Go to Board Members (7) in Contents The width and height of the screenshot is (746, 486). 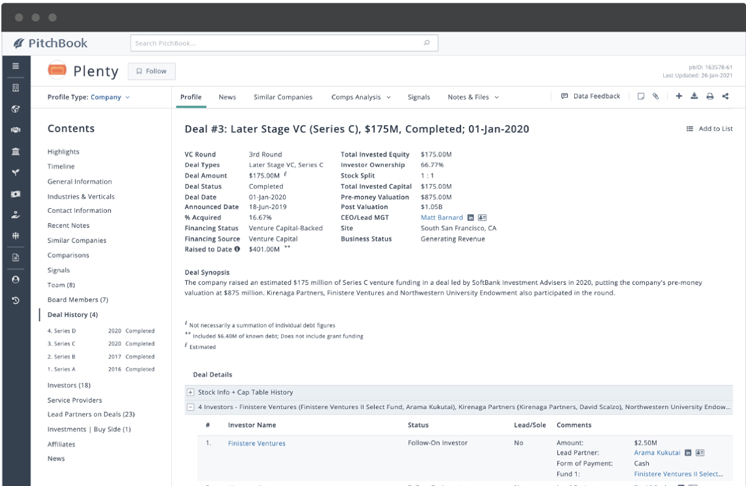click(78, 300)
